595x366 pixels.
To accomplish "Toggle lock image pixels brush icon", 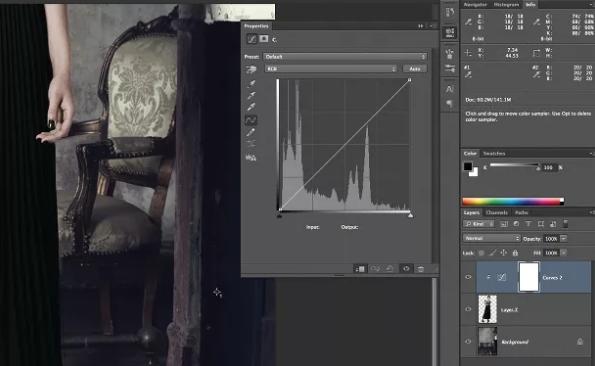I will click(493, 253).
